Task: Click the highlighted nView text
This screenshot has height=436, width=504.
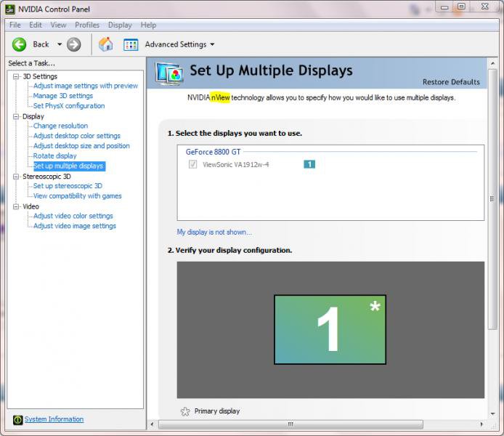Action: coord(221,97)
